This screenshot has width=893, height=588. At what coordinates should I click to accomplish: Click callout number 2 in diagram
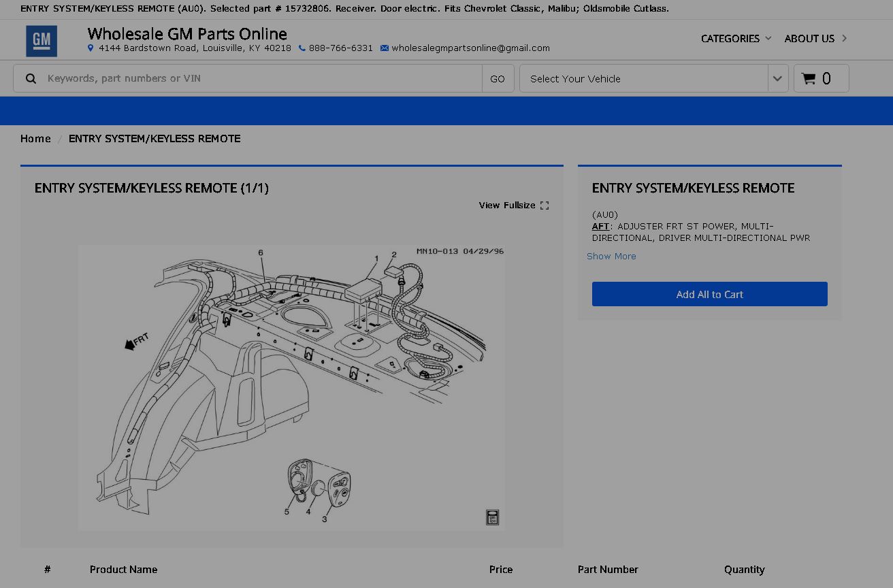pos(394,255)
